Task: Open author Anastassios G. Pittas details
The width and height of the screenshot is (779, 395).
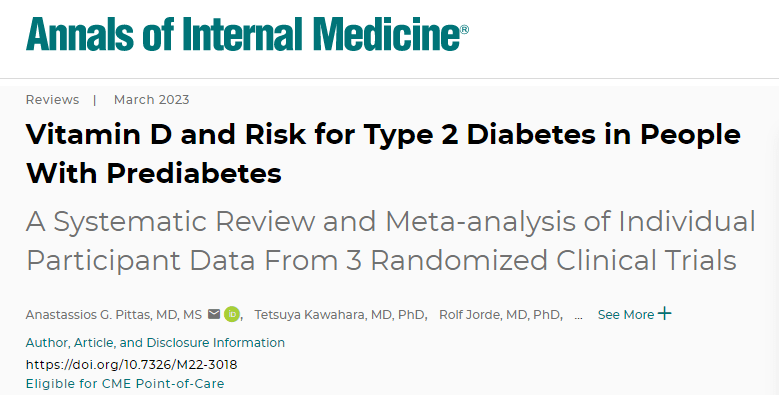Action: coord(114,315)
